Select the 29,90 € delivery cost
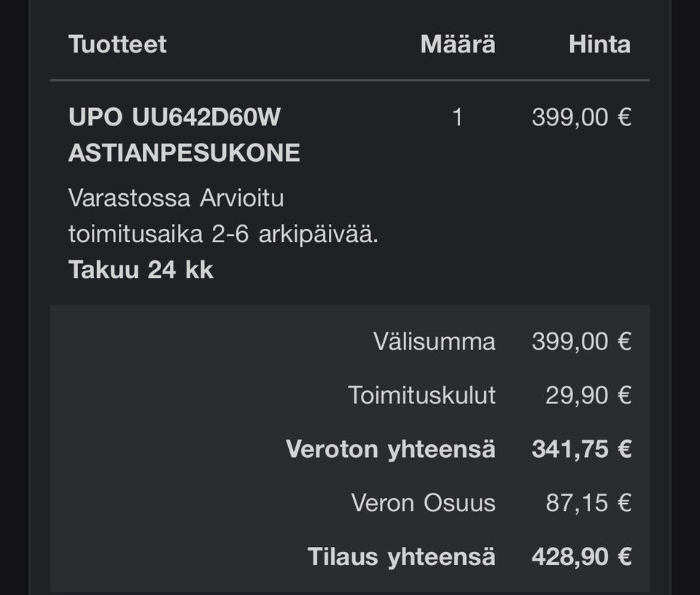700x595 pixels. pos(588,395)
